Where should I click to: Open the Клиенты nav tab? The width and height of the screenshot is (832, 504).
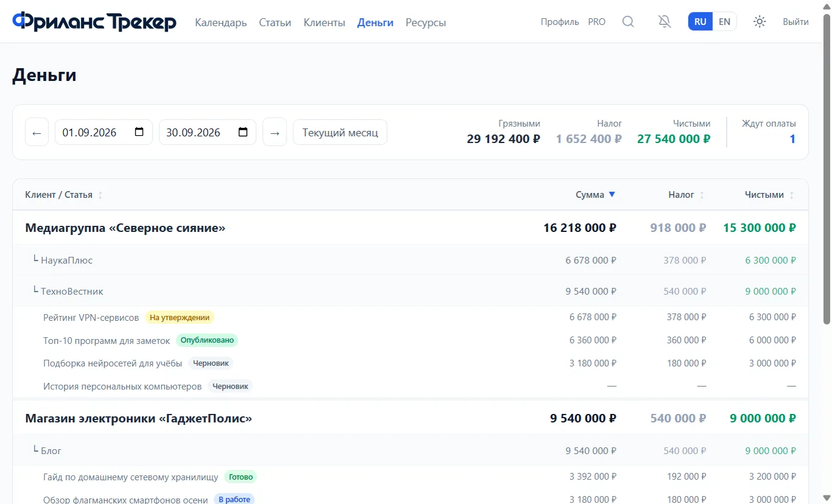[x=324, y=23]
